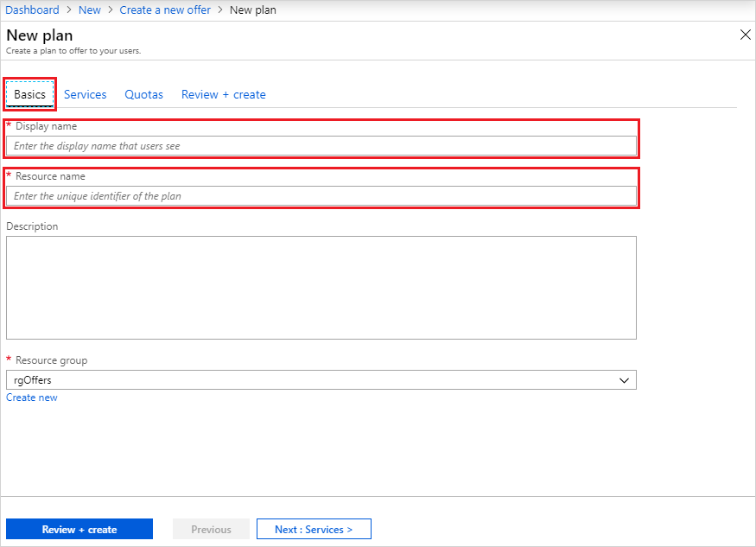The image size is (756, 547).
Task: Navigate to Dashboard via breadcrumb
Action: coord(32,10)
